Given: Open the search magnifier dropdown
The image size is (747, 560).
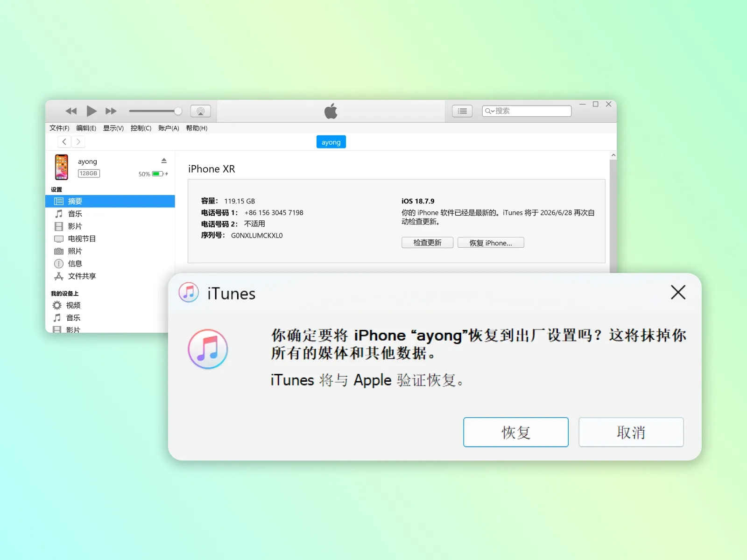Looking at the screenshot, I should pyautogui.click(x=490, y=111).
